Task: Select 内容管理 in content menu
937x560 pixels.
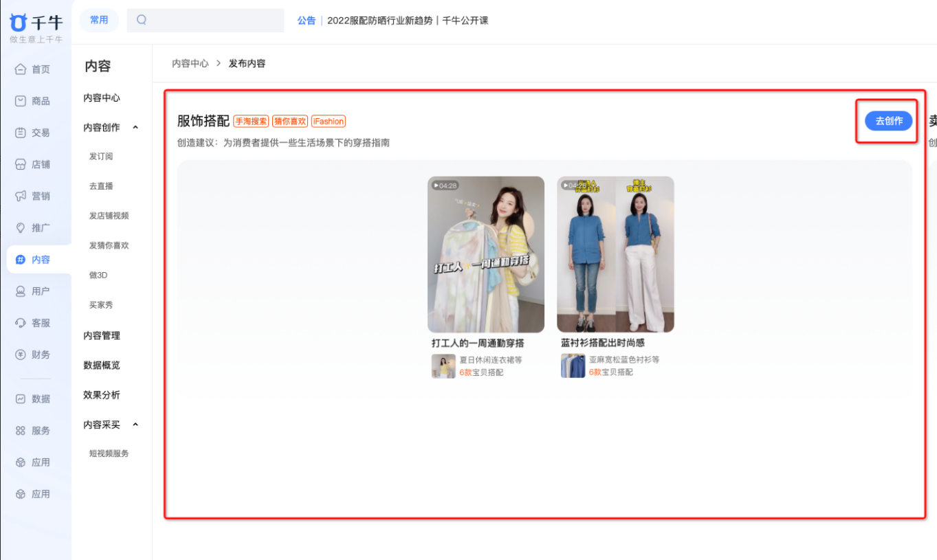Action: coord(102,335)
